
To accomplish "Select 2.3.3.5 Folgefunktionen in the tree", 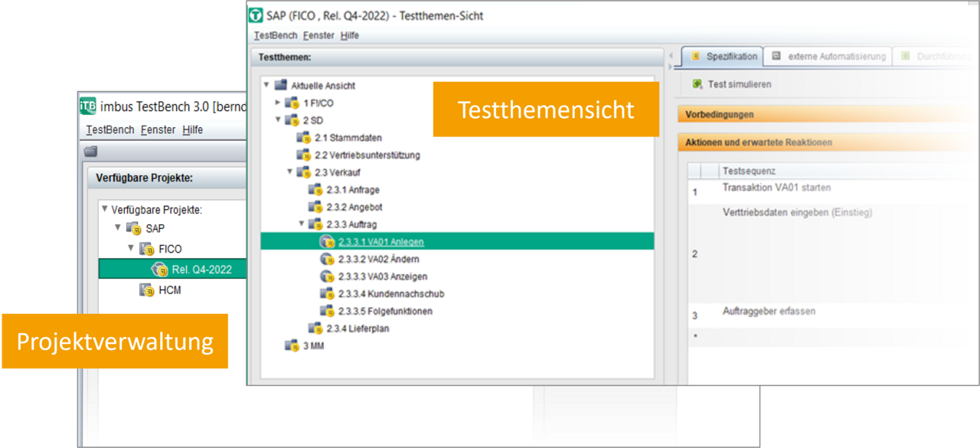I will coord(385,311).
